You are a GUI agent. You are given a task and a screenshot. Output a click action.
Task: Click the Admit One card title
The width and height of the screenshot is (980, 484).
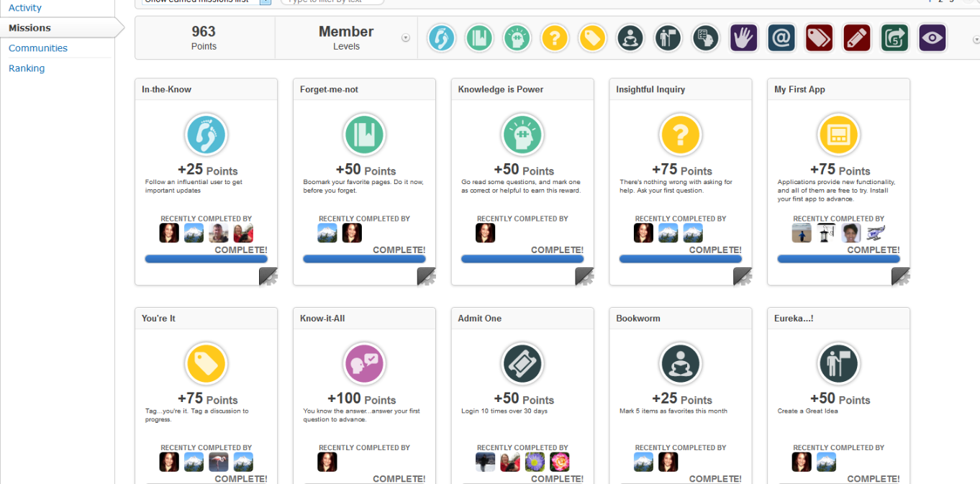[x=480, y=318]
